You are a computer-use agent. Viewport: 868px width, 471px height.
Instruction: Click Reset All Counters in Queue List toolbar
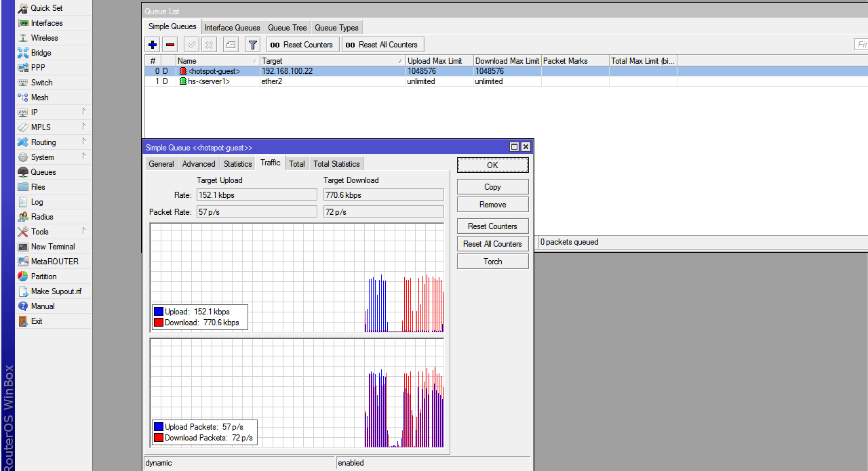coord(382,45)
